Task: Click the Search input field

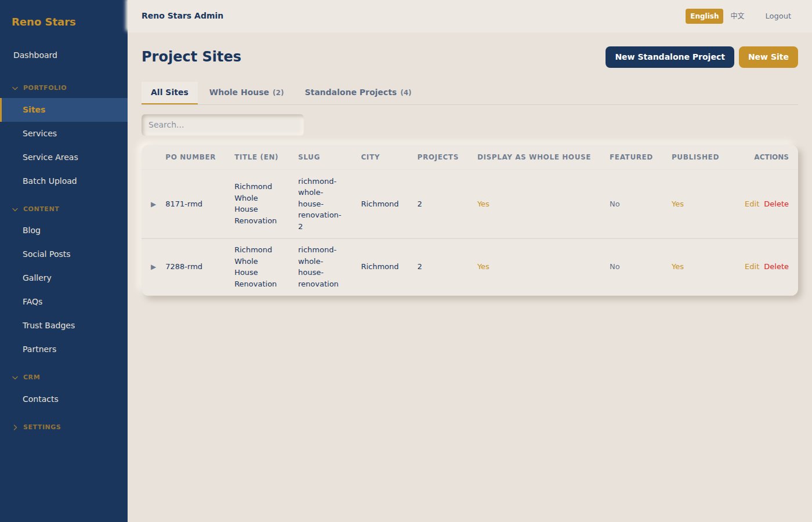Action: [x=222, y=125]
